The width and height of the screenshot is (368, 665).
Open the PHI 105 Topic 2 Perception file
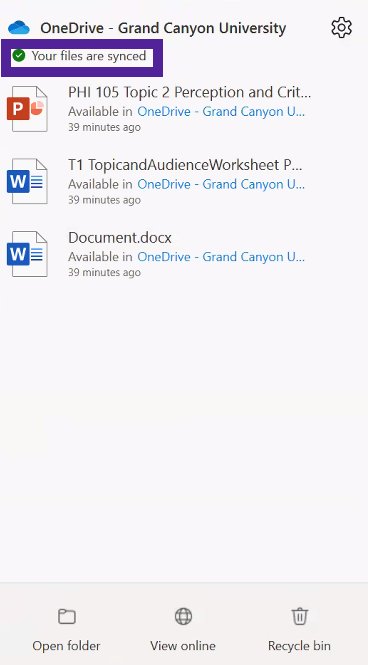pyautogui.click(x=190, y=92)
